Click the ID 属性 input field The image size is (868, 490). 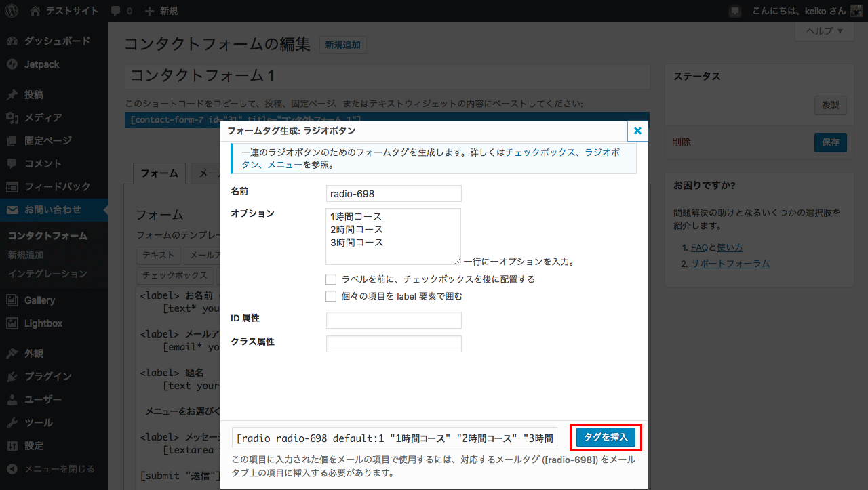point(394,320)
